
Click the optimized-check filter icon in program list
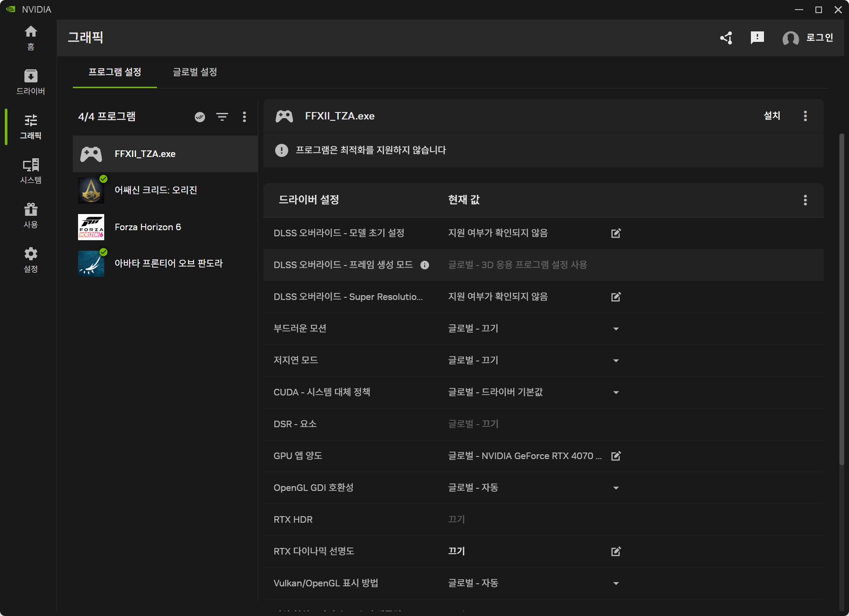(200, 117)
